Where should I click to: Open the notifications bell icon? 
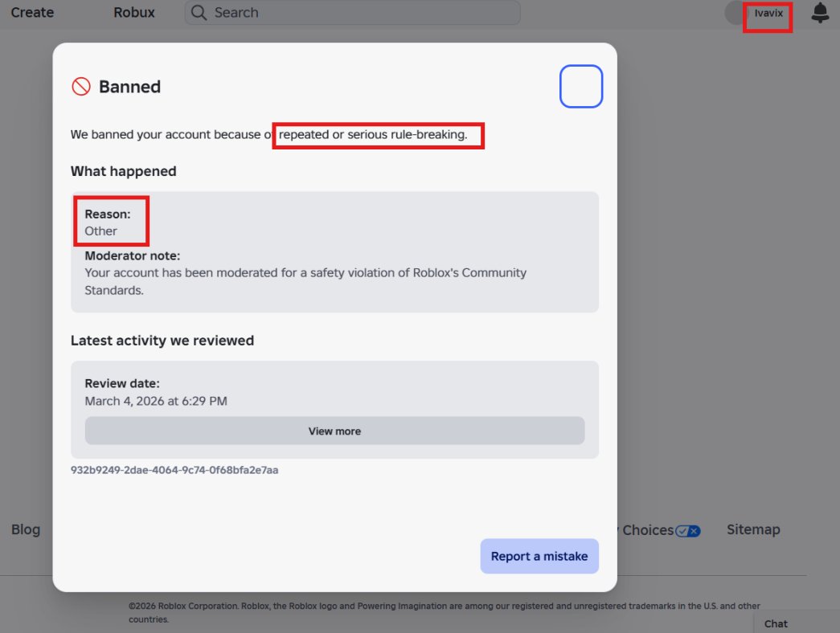[x=820, y=13]
